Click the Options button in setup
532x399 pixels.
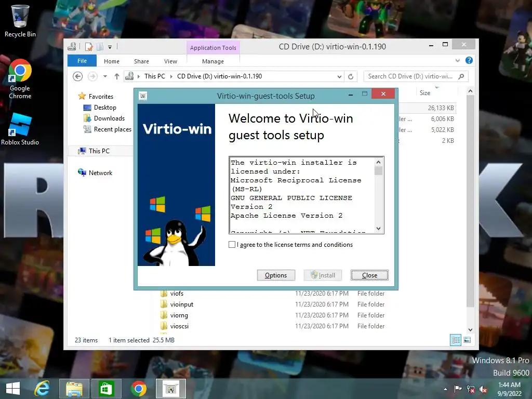point(276,275)
